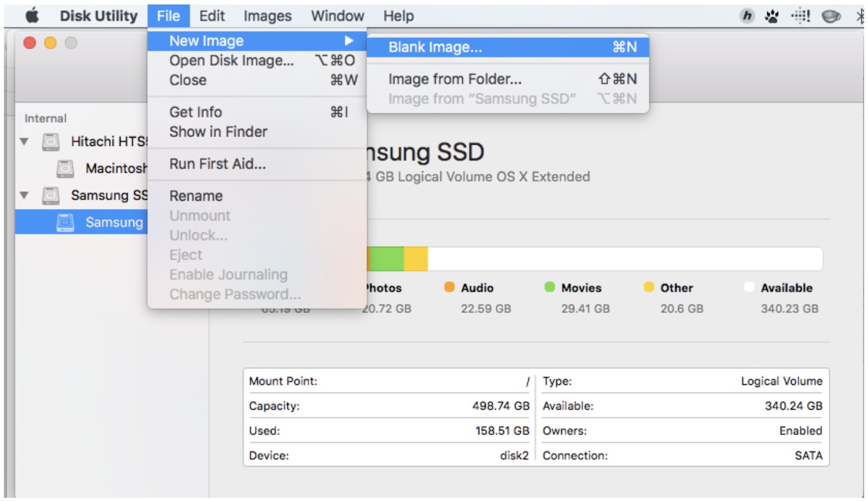Viewport: 868px width, 501px height.
Task: Click the "340.24 GB" available value in table
Action: click(793, 406)
